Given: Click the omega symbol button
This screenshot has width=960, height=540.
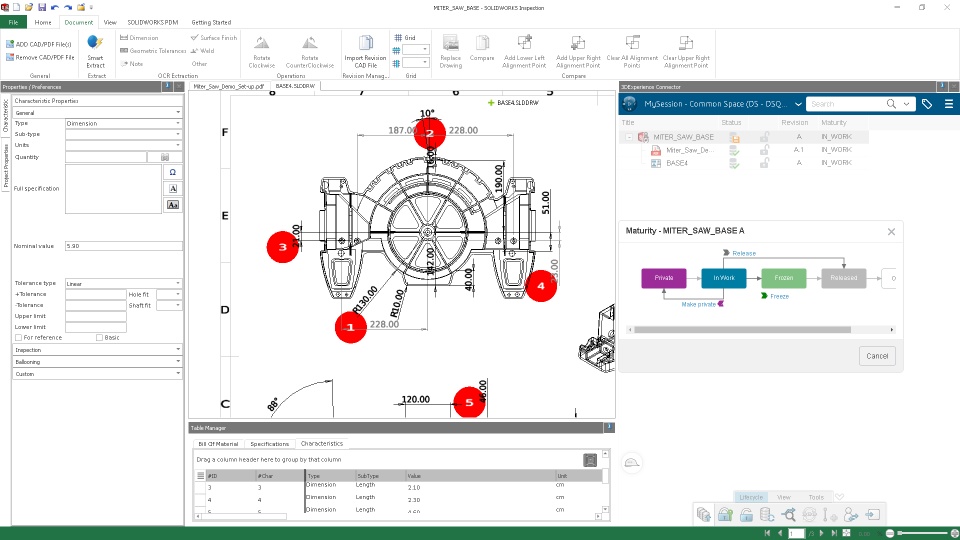Looking at the screenshot, I should tap(173, 172).
